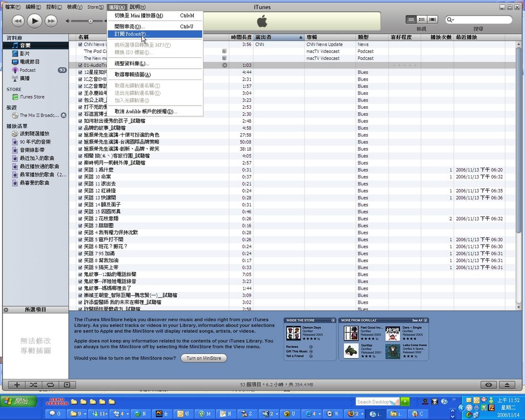Open 檢視 menu

[74, 7]
